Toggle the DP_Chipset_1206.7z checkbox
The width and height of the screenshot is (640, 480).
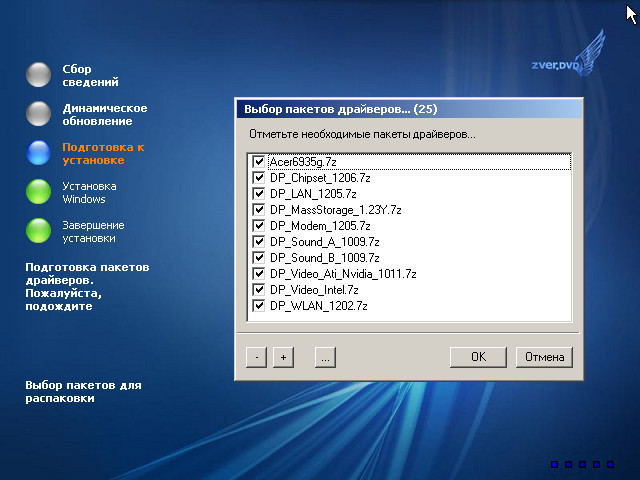pyautogui.click(x=259, y=177)
